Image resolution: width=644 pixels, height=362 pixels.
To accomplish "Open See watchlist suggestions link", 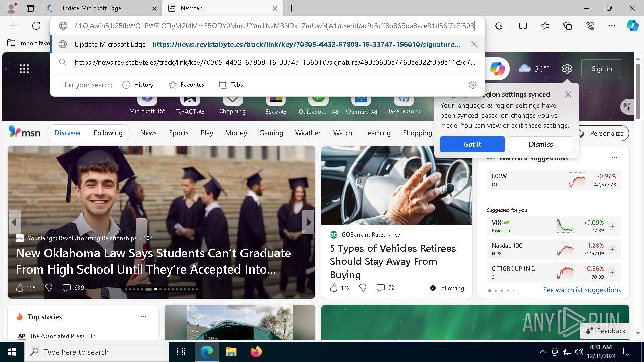I will pos(582,290).
